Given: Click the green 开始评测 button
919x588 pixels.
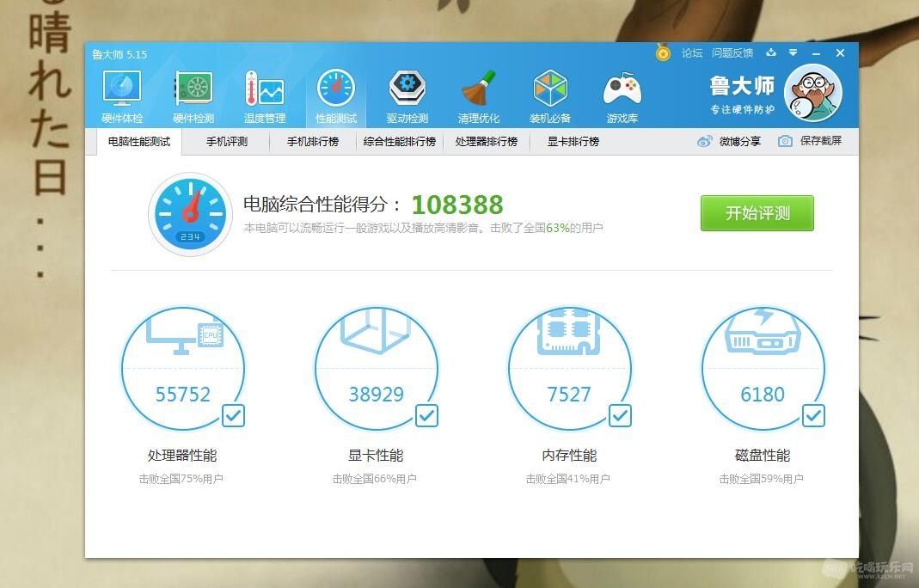Looking at the screenshot, I should click(757, 213).
